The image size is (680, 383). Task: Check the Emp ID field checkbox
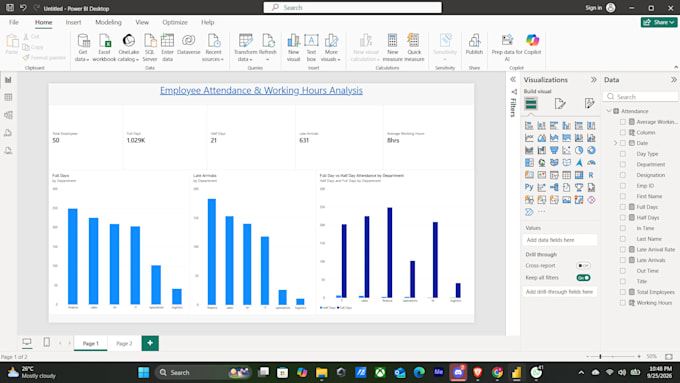point(623,186)
